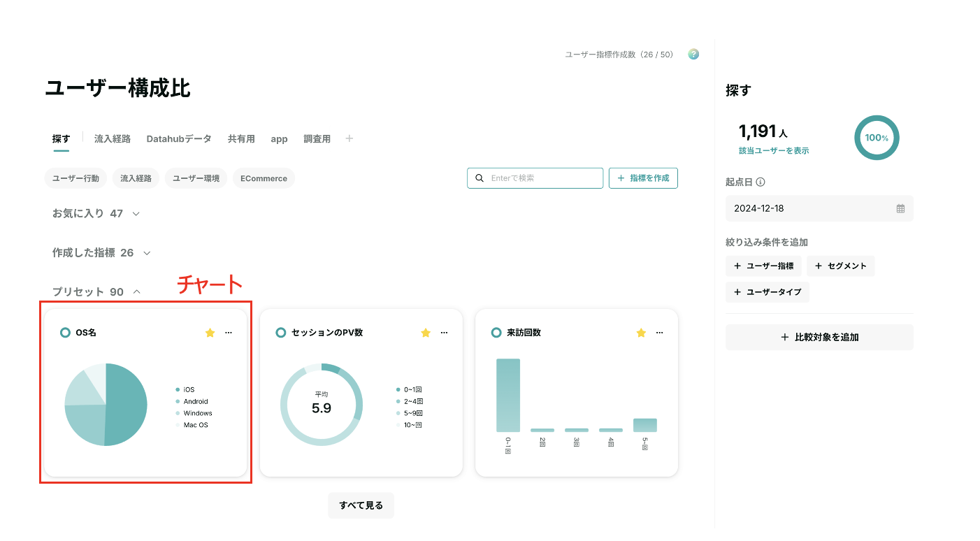Click the 指標を作成 button
980x541 pixels.
coord(643,178)
